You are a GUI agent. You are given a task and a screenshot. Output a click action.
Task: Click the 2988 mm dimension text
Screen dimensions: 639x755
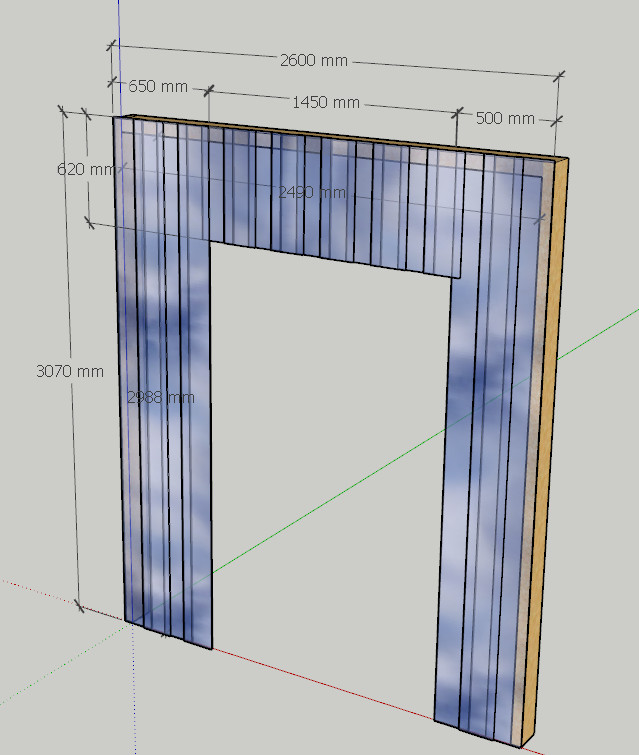161,398
